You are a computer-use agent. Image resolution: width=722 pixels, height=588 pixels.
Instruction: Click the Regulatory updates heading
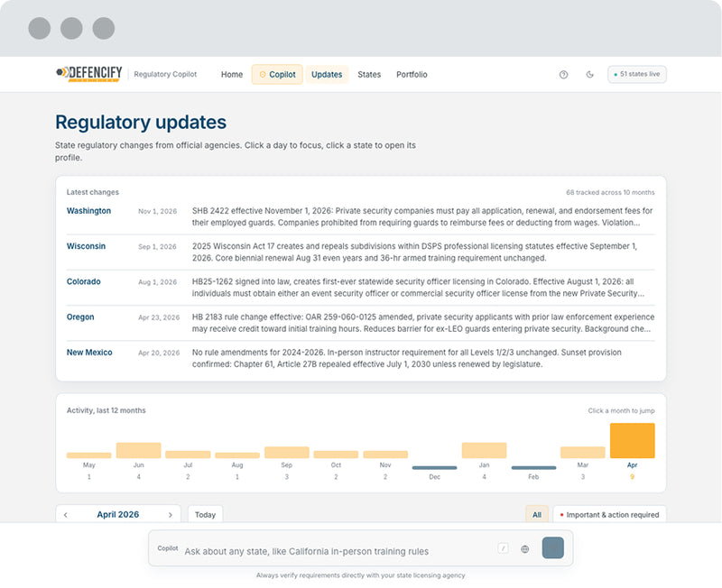tap(141, 123)
